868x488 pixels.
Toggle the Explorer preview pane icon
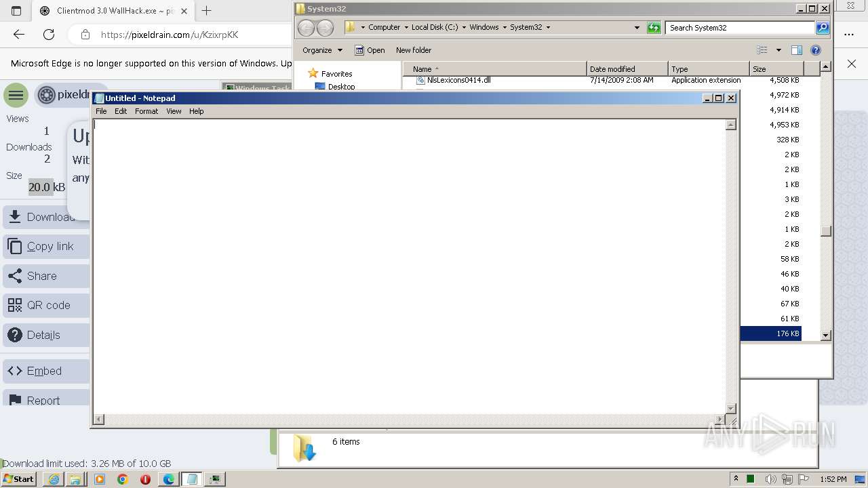[x=797, y=50]
